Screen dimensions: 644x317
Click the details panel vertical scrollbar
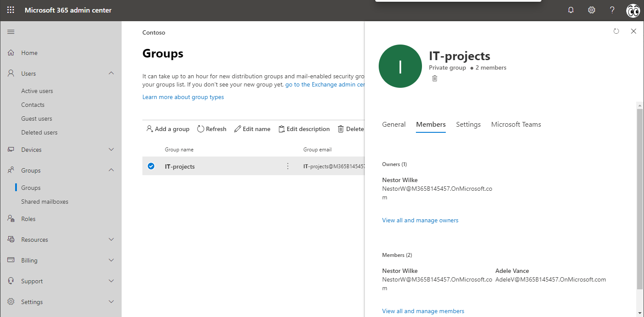click(x=640, y=195)
